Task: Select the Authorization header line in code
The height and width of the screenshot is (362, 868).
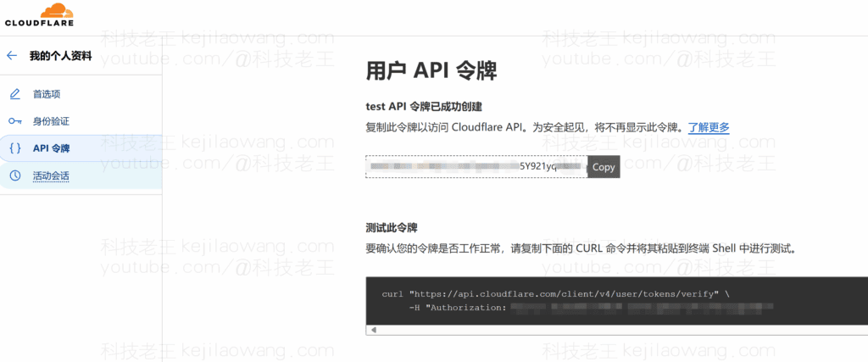Action: 591,308
